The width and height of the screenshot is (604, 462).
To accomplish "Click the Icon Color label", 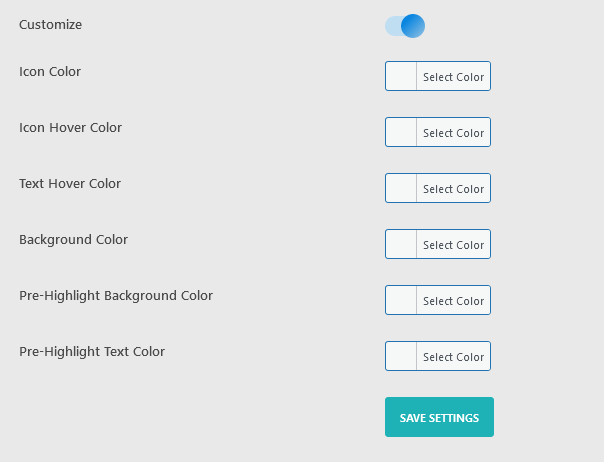I will [50, 72].
